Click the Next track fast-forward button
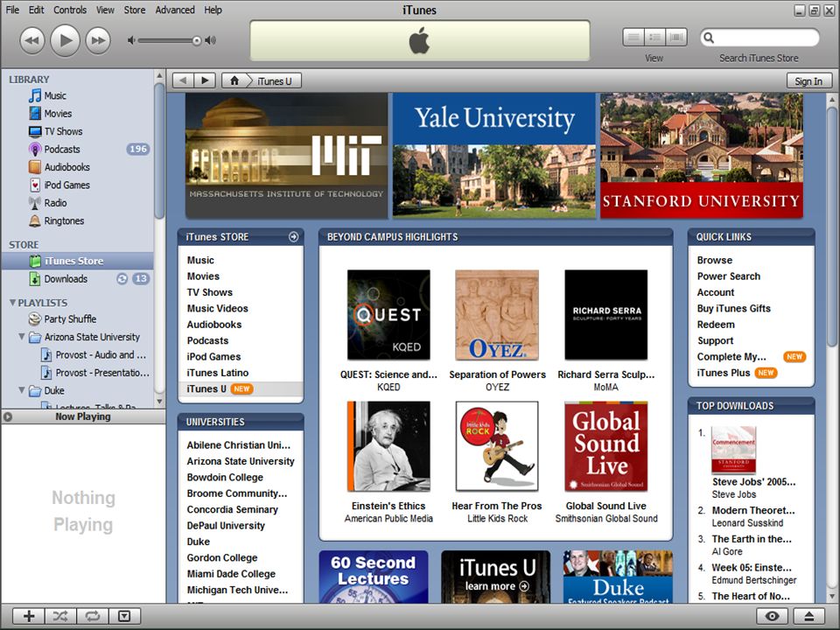840x630 pixels. point(98,41)
